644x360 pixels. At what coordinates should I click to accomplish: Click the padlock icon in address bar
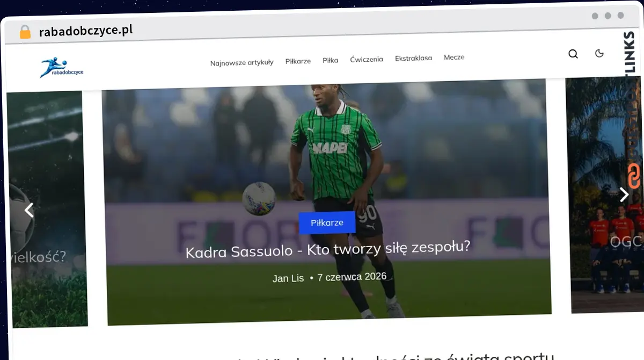point(25,32)
